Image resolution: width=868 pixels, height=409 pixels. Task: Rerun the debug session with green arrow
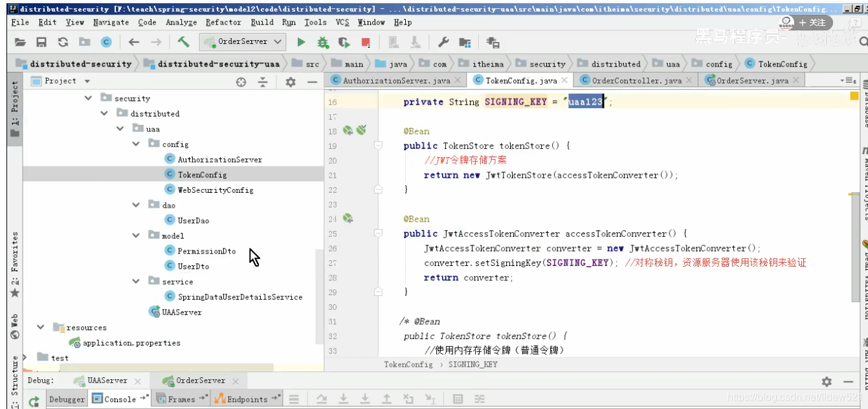(34, 401)
